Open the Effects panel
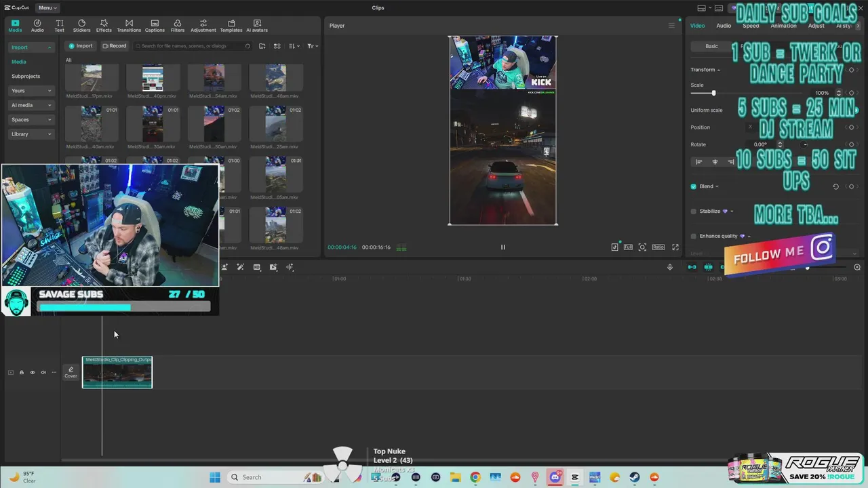This screenshot has height=488, width=868. tap(104, 26)
